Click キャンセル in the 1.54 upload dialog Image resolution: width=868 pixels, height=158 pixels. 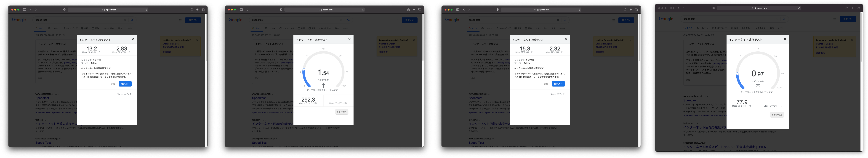[x=342, y=112]
